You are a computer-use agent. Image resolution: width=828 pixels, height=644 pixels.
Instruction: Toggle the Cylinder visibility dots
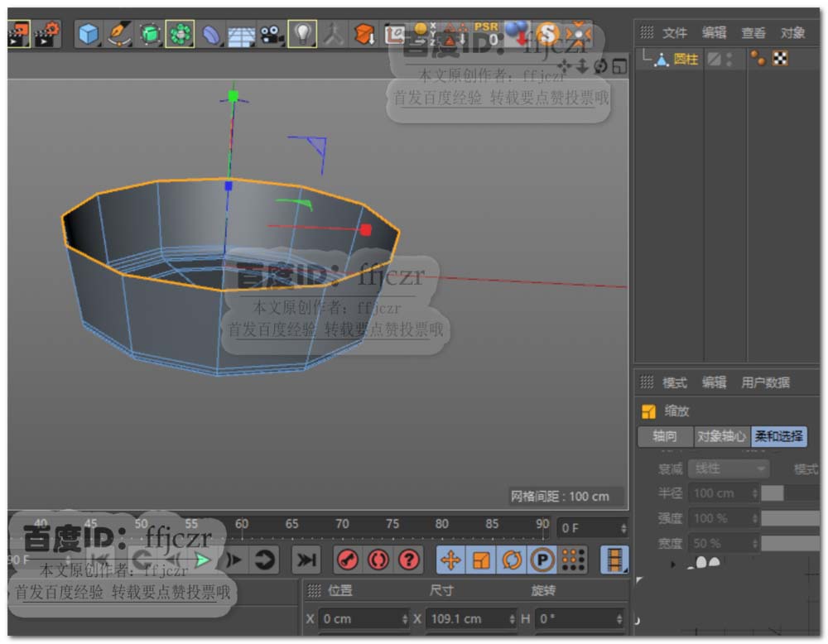729,59
